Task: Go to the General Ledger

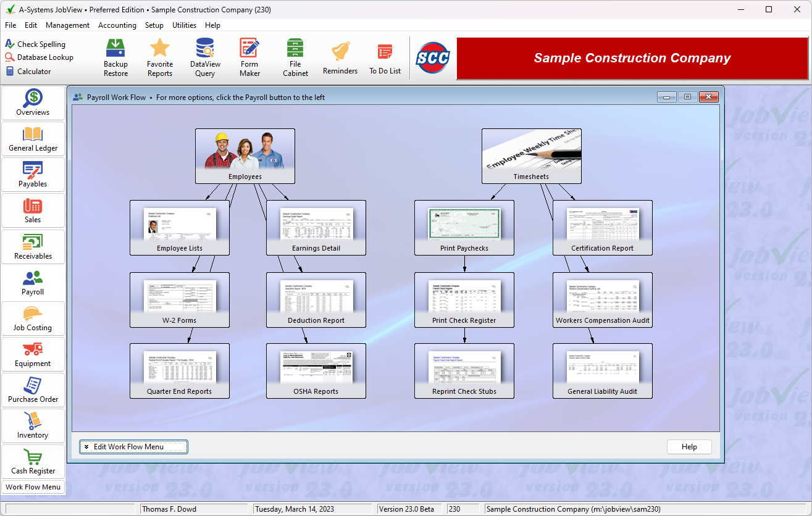Action: (32, 139)
